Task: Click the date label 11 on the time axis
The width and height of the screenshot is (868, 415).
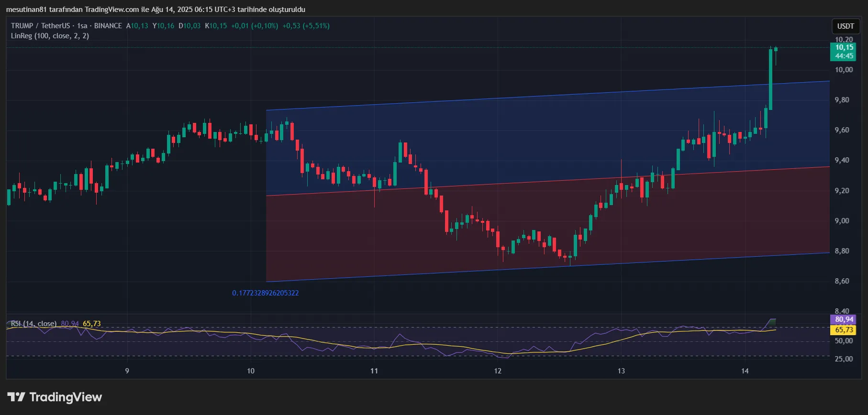Action: pos(374,371)
